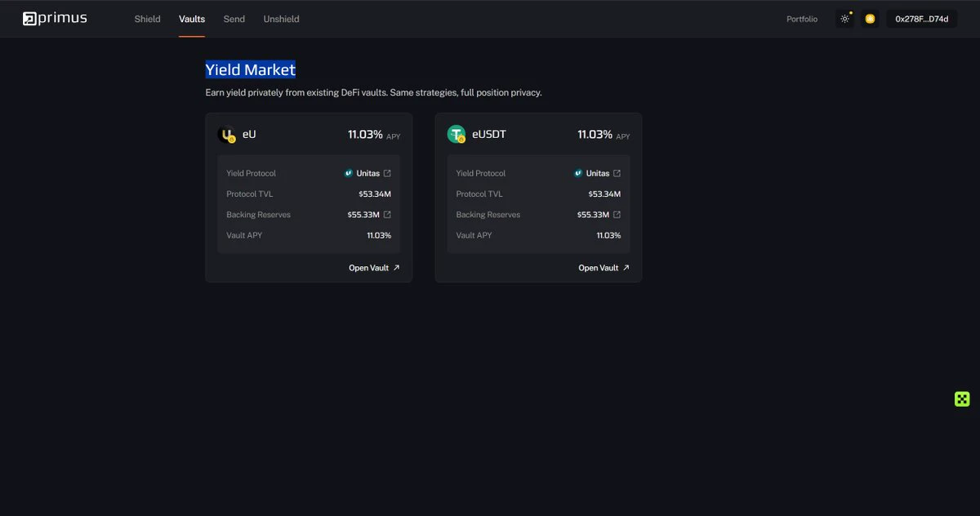The height and width of the screenshot is (516, 980).
Task: Open the Portfolio page
Action: pyautogui.click(x=802, y=19)
